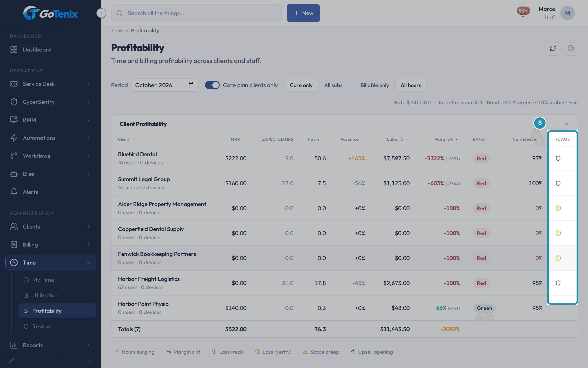Expand the Service Desk menu
Screen dimensions: 588x368
point(51,84)
